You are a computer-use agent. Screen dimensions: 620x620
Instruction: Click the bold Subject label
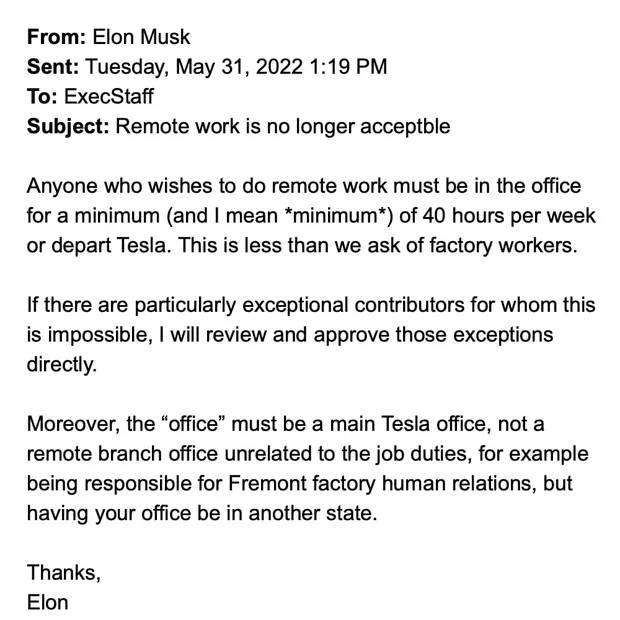tap(68, 127)
